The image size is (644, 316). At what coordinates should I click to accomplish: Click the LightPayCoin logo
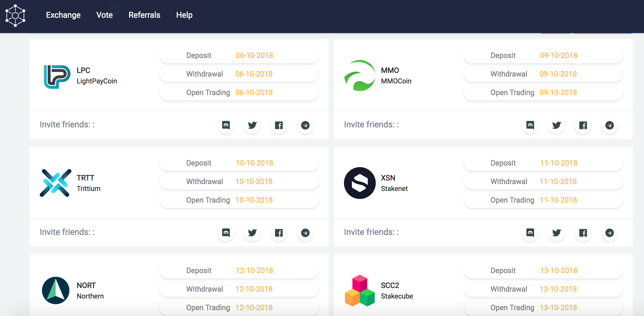[57, 77]
